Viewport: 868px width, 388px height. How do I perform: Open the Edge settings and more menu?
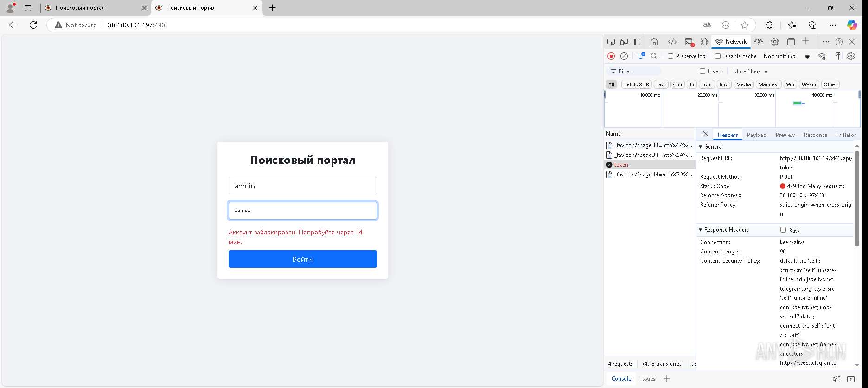click(833, 25)
